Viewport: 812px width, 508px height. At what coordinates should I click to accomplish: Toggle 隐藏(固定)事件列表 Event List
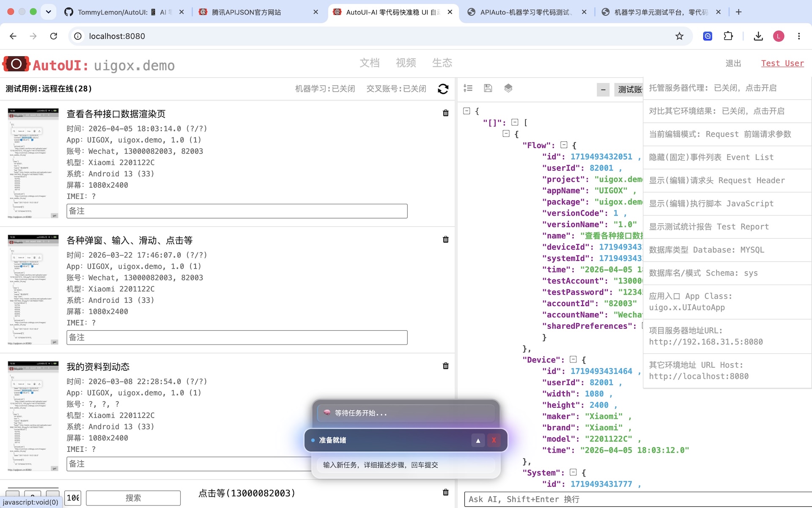pos(727,157)
